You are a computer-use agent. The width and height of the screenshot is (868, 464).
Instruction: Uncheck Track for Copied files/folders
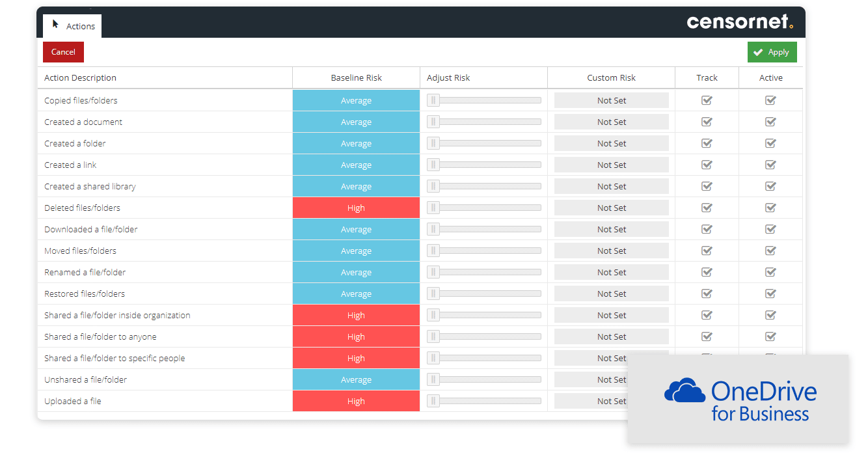[707, 100]
